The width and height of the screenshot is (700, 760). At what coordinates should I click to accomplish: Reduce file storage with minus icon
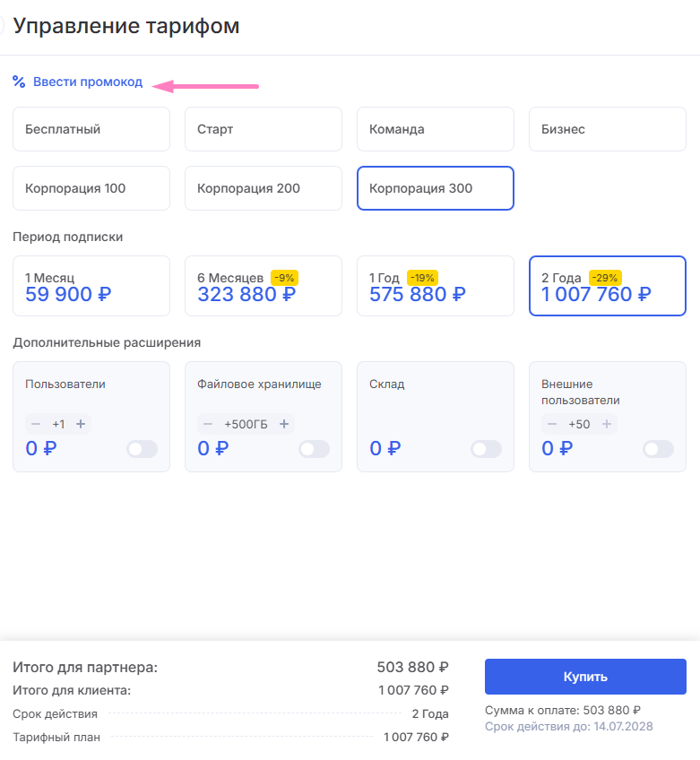[208, 424]
